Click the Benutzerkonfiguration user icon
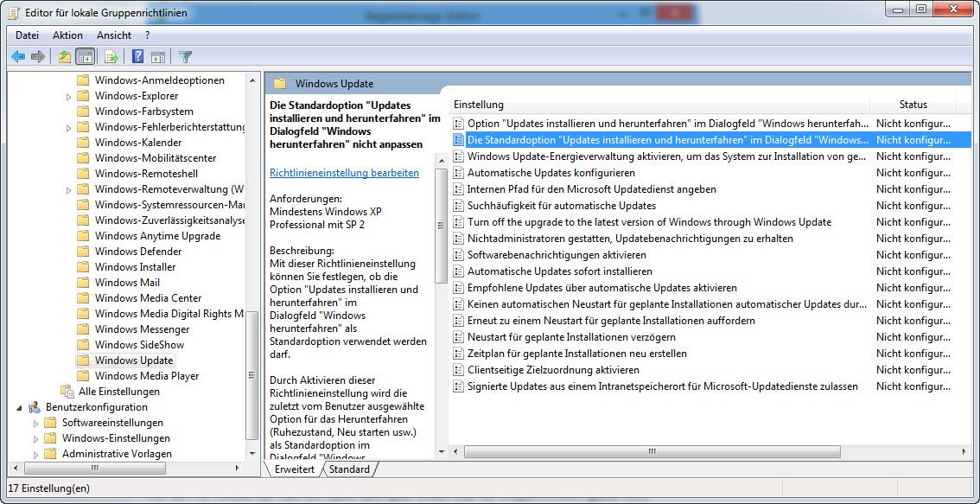The image size is (980, 504). (x=35, y=407)
